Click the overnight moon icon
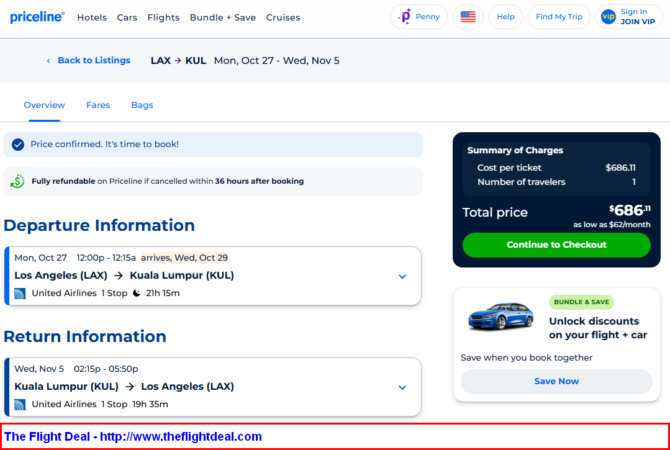Screen dimensions: 670x450 [137, 293]
